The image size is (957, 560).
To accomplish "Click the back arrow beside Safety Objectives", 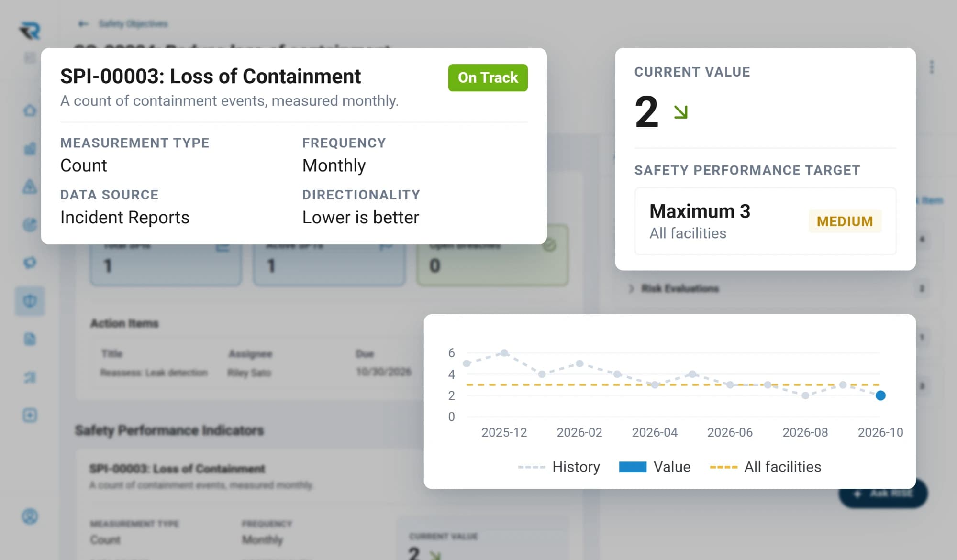I will [83, 23].
